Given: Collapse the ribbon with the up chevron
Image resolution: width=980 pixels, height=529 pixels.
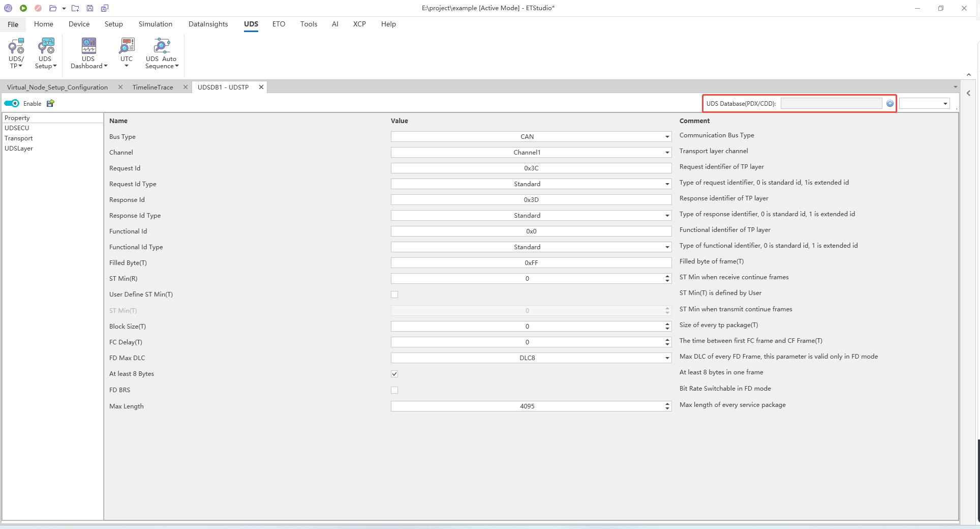Looking at the screenshot, I should (969, 75).
